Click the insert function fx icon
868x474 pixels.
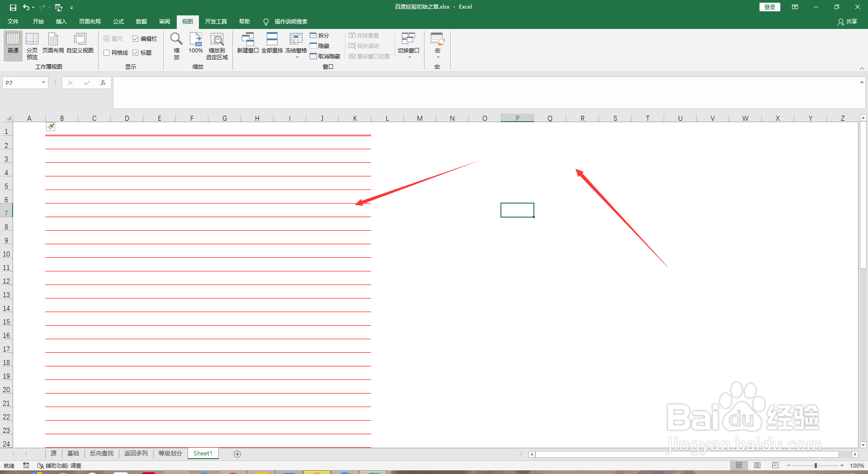[x=103, y=83]
